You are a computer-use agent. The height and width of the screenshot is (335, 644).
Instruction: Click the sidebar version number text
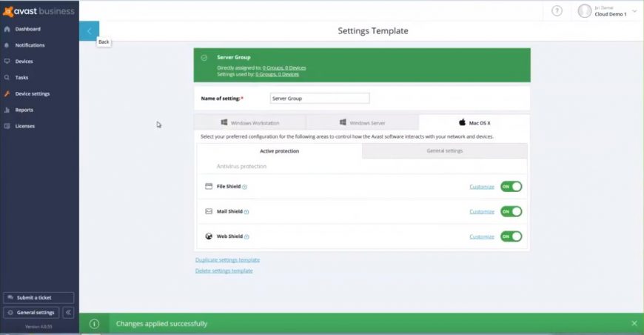tap(38, 327)
